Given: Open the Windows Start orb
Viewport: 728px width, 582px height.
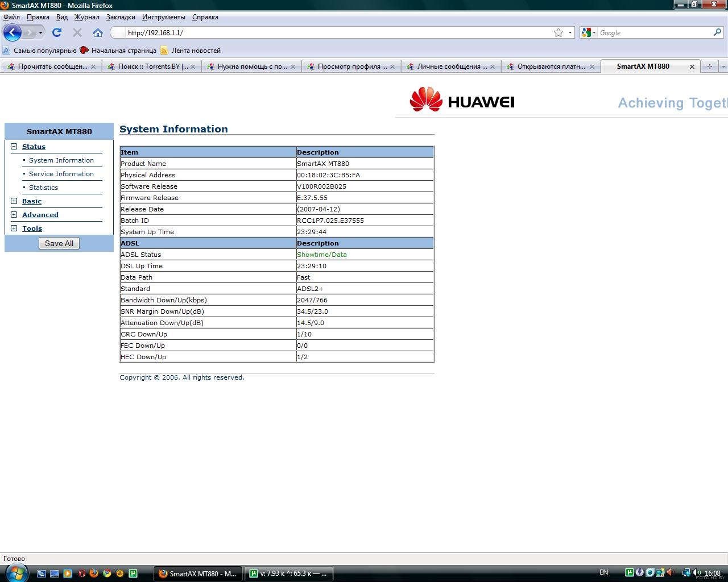Looking at the screenshot, I should [15, 573].
